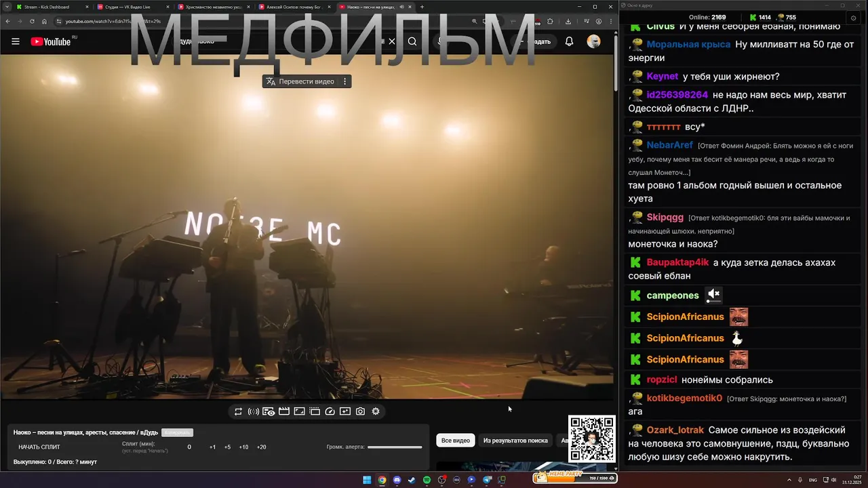This screenshot has height=488, width=868.
Task: Click the kotikbegemotik0 username in chat
Action: pyautogui.click(x=684, y=399)
